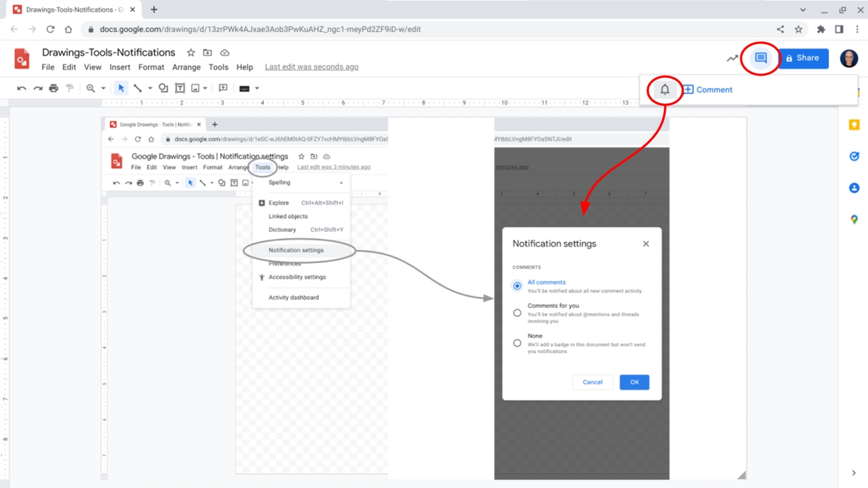Insert an image via the toolbar
Viewport: 868px width, 488px height.
pyautogui.click(x=196, y=87)
